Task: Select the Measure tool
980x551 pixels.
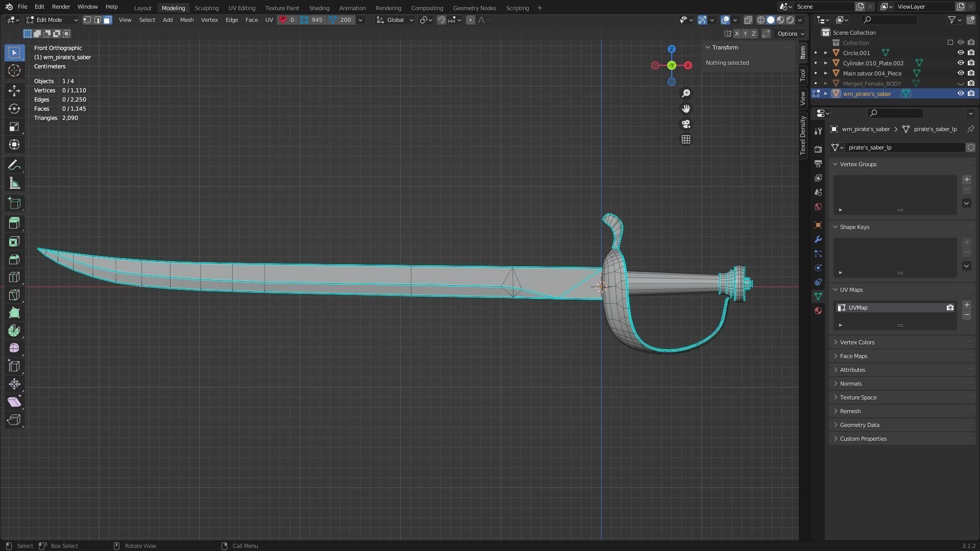Action: [14, 184]
